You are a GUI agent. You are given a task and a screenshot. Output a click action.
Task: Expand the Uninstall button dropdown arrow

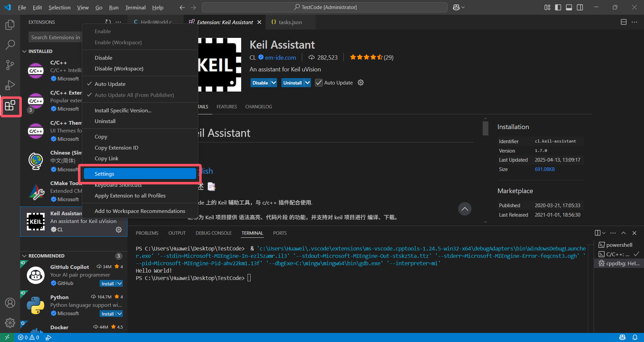pyautogui.click(x=308, y=82)
